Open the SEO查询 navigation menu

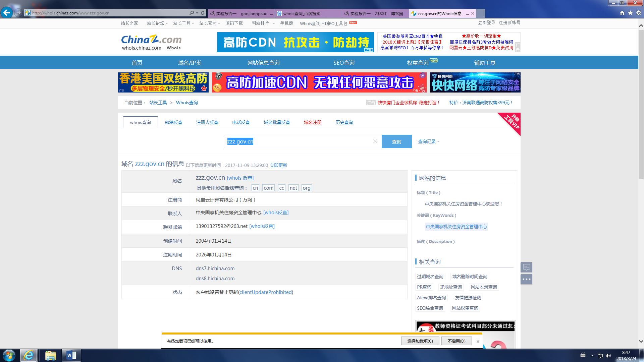(x=344, y=63)
